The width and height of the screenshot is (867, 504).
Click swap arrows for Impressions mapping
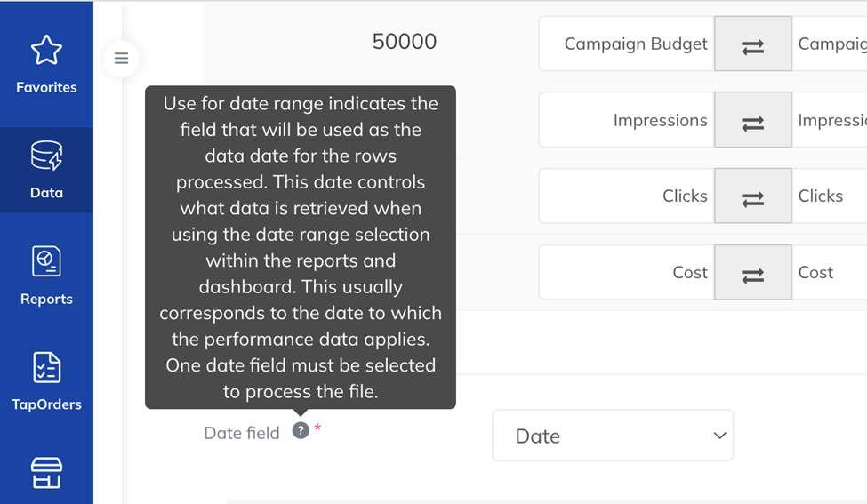[x=752, y=120]
